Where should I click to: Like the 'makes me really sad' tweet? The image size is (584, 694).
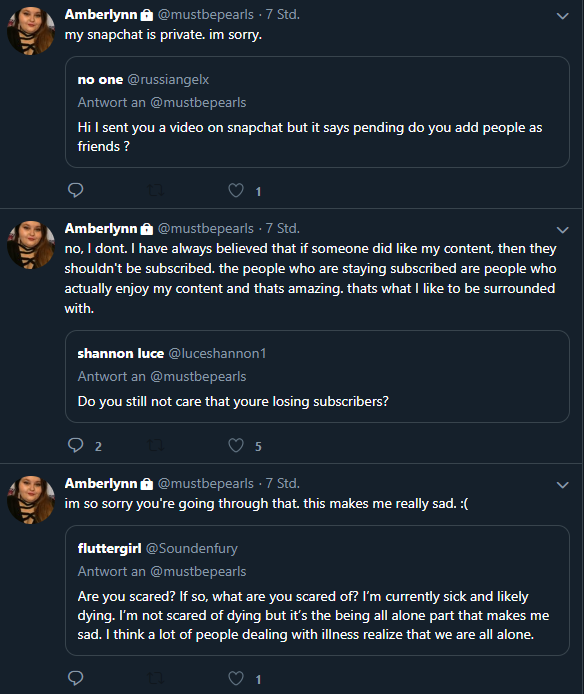[236, 678]
